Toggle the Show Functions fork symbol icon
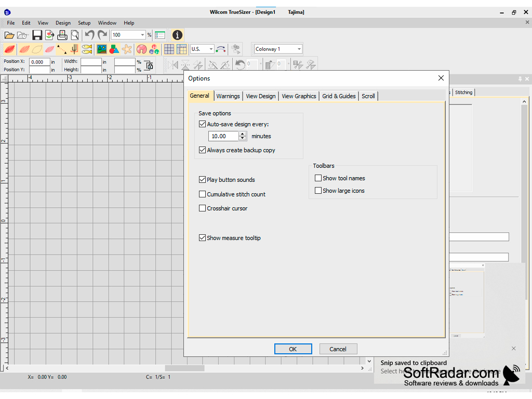The width and height of the screenshot is (532, 399). [x=74, y=49]
